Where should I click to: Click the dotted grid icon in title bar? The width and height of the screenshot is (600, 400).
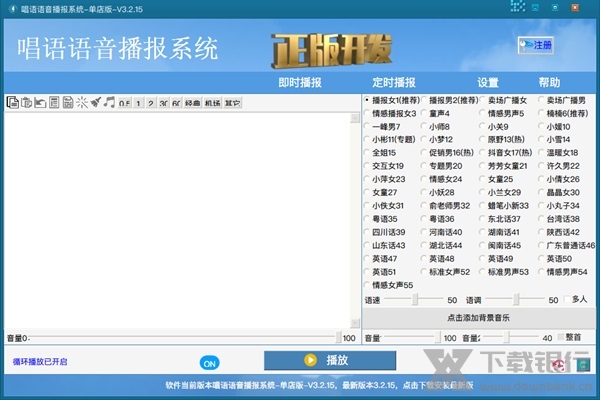click(x=518, y=7)
